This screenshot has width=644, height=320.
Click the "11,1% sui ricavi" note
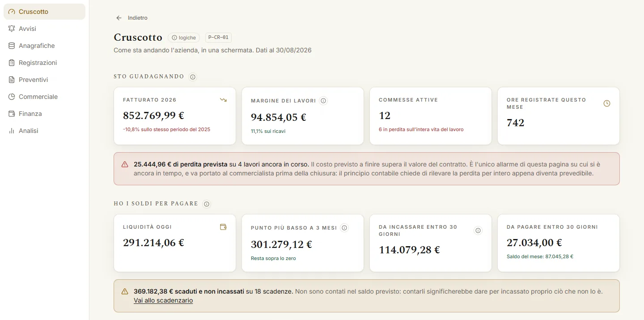click(x=268, y=131)
